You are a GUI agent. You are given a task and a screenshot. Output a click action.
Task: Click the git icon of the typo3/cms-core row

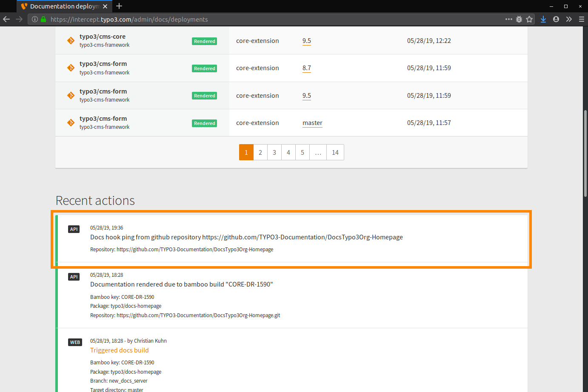click(x=71, y=40)
